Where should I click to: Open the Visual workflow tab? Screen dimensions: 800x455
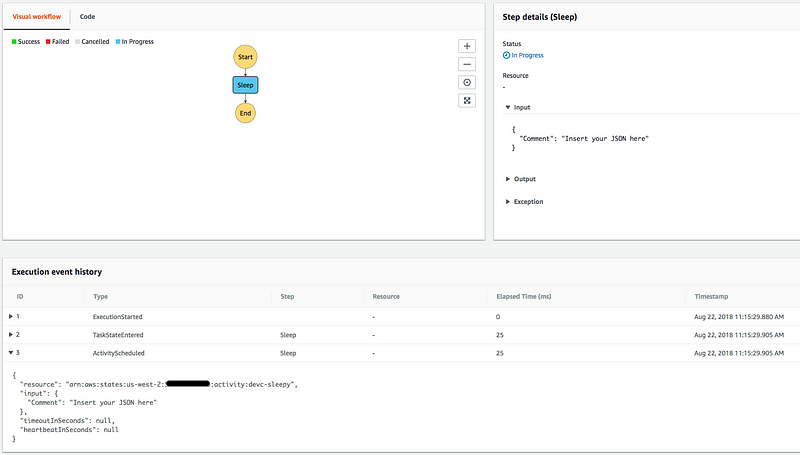tap(36, 18)
